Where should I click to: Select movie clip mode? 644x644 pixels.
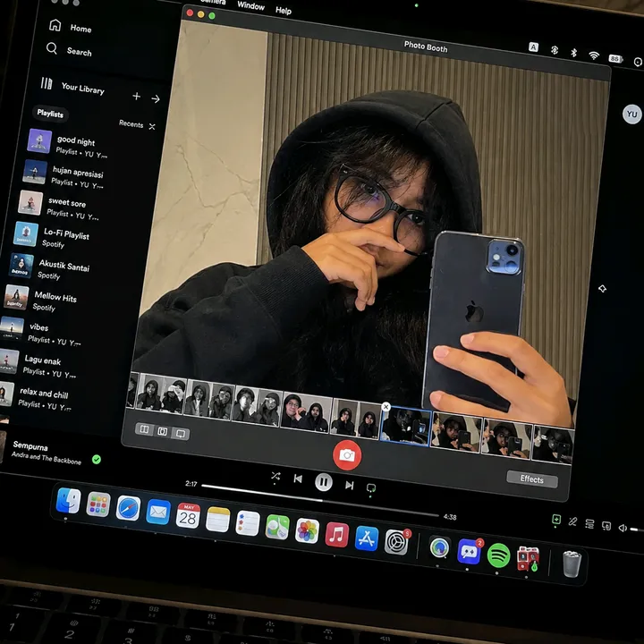(x=181, y=434)
